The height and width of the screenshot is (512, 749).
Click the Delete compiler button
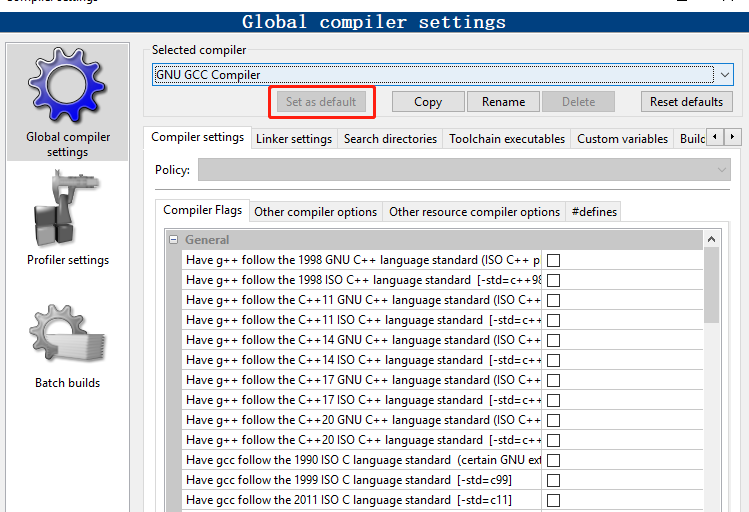(578, 102)
